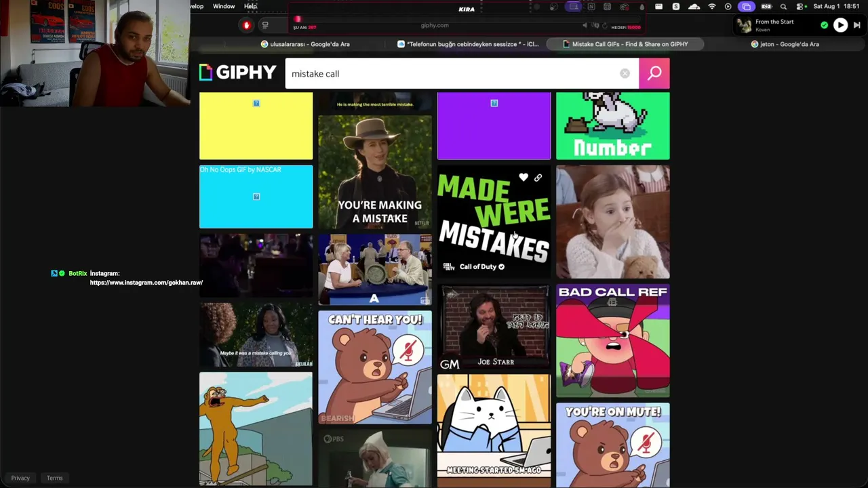The image size is (868, 488).
Task: Clear the 'mistake call' search text
Action: [625, 73]
